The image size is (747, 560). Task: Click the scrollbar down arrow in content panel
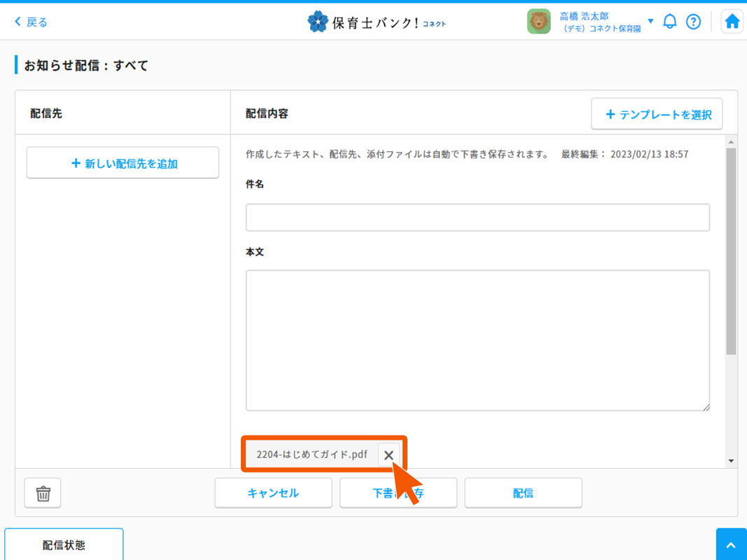[x=731, y=461]
